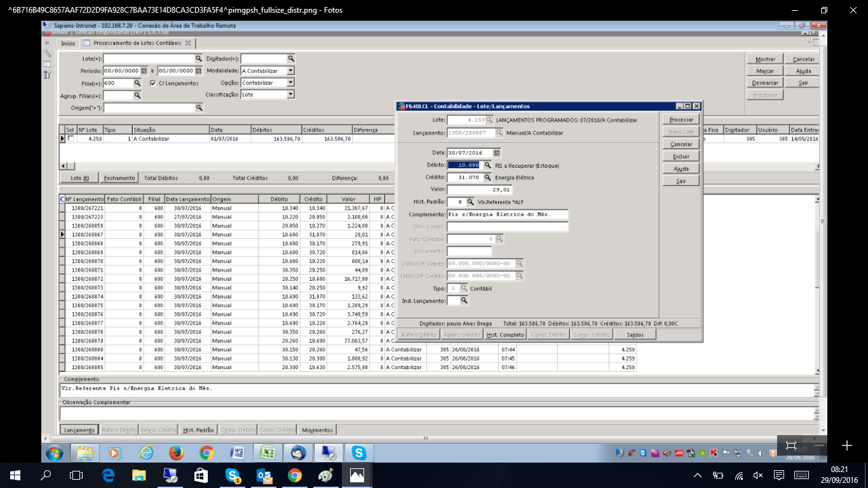Click Sair in the Lote/Lançamentos dialog
Viewport: 868px width, 488px height.
tap(681, 181)
